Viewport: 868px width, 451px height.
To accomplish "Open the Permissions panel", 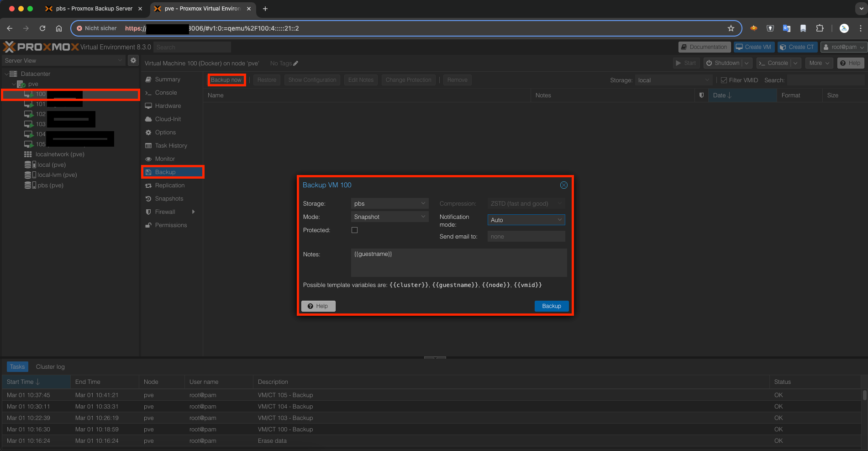I will click(x=171, y=225).
